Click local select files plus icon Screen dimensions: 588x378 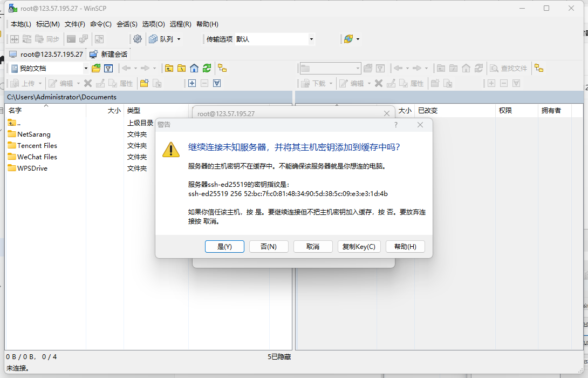[192, 83]
